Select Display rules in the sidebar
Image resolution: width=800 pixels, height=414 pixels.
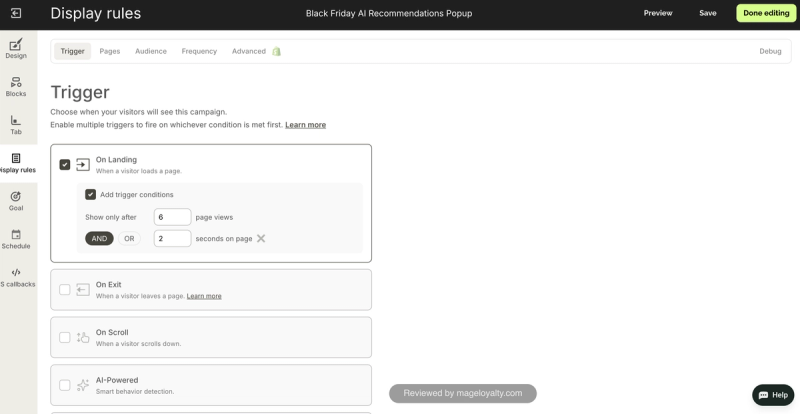click(x=17, y=163)
